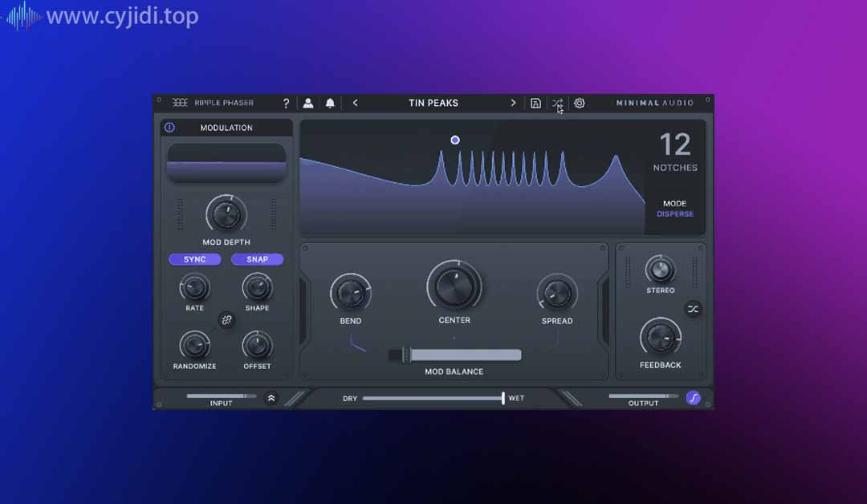Click the Bend knob
The image size is (867, 504).
351,293
